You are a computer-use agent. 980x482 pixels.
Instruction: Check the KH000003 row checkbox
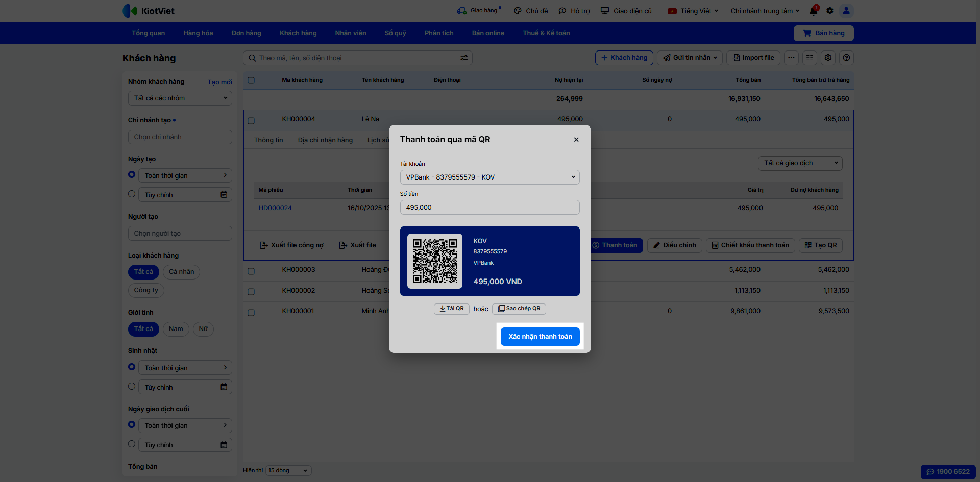coord(251,271)
